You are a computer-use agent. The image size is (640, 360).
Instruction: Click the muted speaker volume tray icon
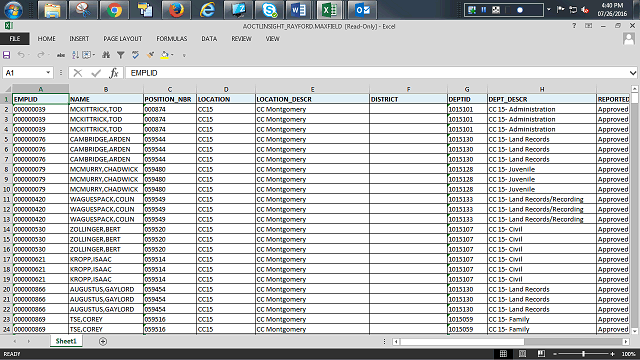(x=585, y=10)
